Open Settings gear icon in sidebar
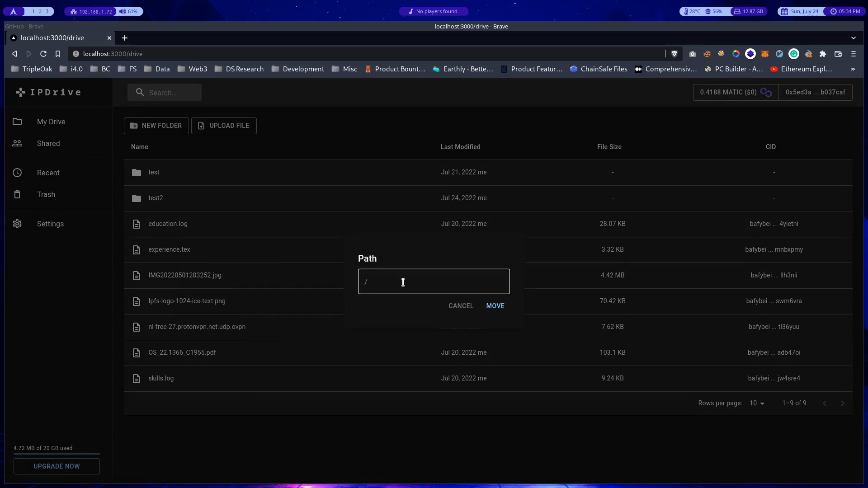Viewport: 868px width, 488px height. point(17,224)
